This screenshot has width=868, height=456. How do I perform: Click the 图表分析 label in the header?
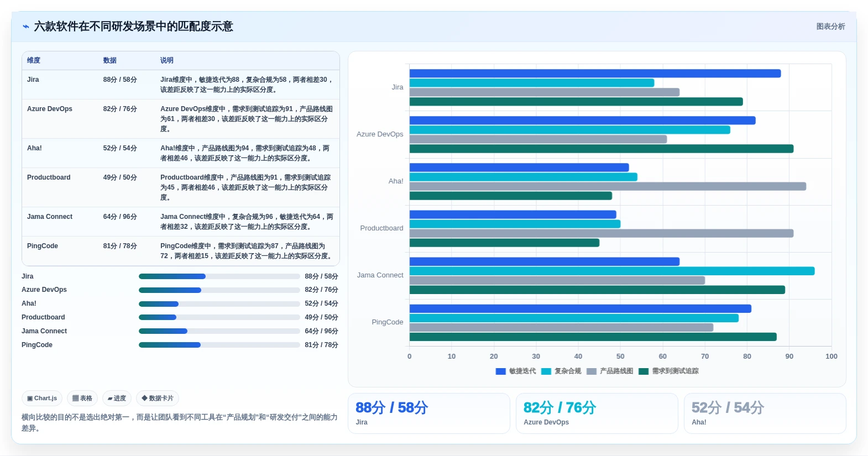[x=830, y=27]
